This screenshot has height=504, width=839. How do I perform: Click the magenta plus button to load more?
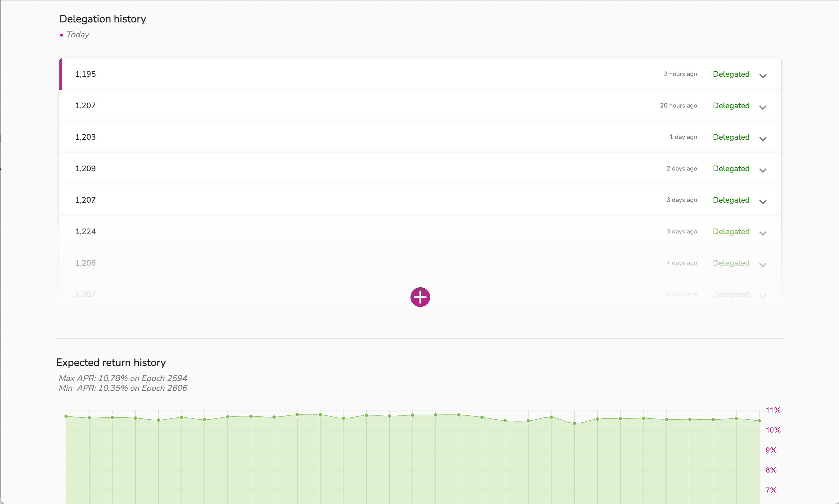[420, 297]
